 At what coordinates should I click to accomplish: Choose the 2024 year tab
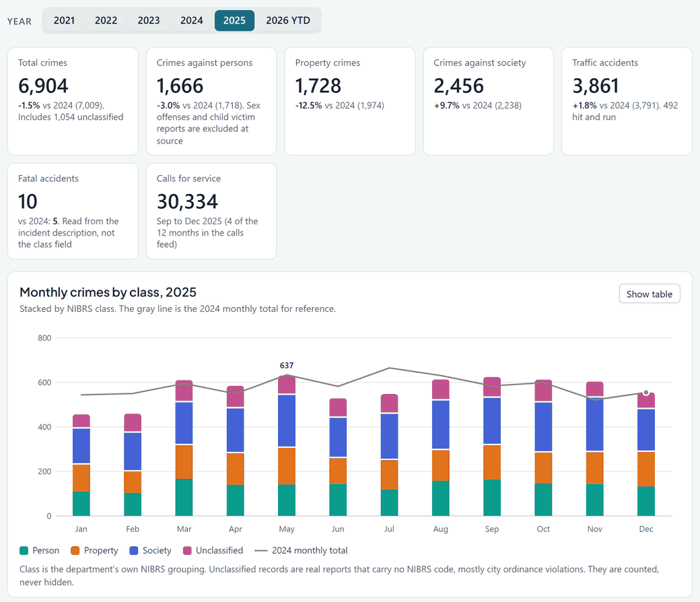192,21
